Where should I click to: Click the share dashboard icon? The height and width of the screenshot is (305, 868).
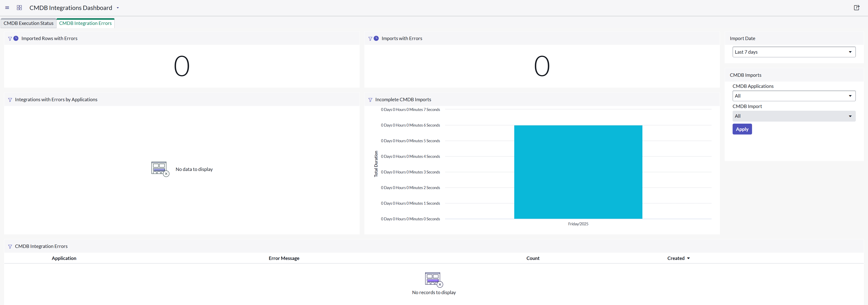[856, 8]
